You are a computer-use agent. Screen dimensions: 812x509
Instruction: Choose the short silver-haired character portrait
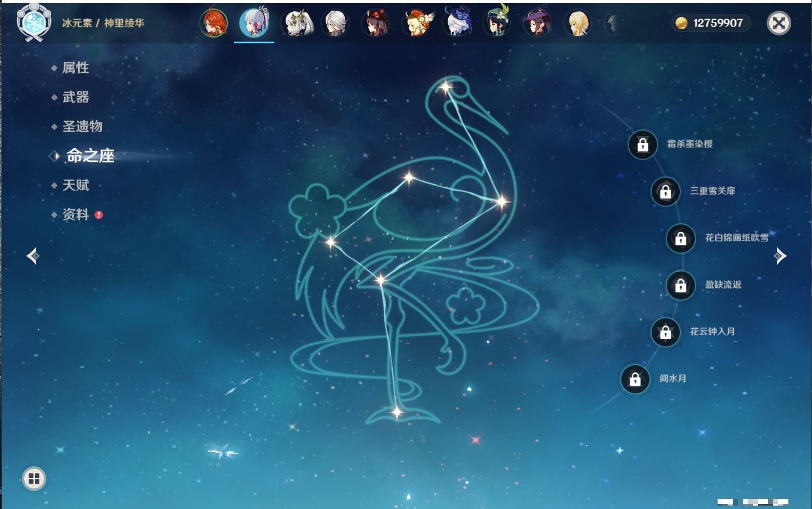coord(336,24)
